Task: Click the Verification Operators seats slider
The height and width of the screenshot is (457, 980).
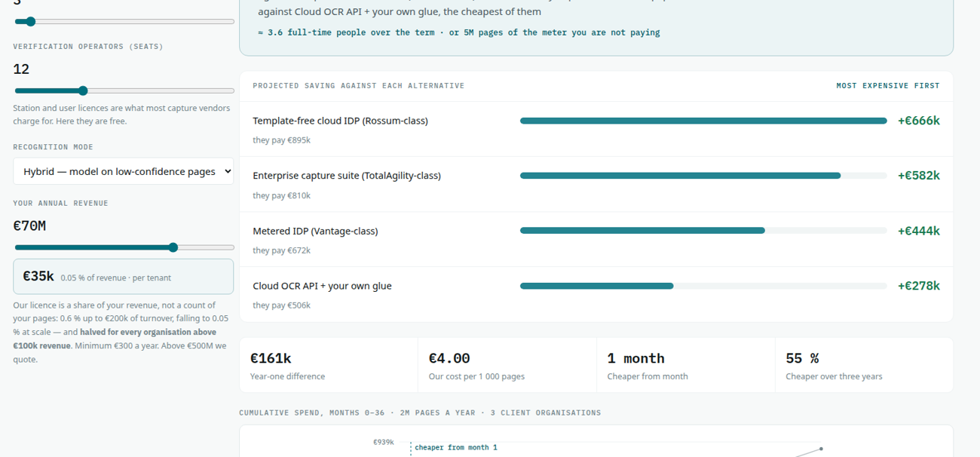Action: pos(124,90)
